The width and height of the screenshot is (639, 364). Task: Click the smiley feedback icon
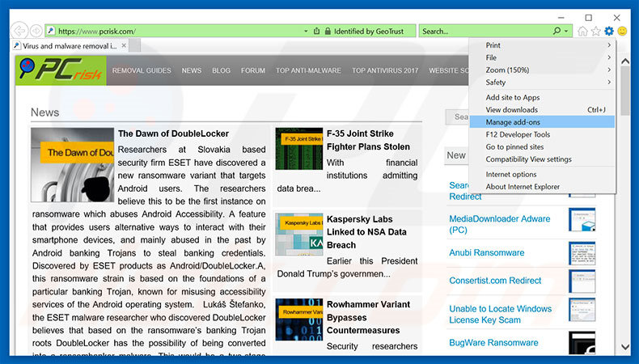point(622,31)
